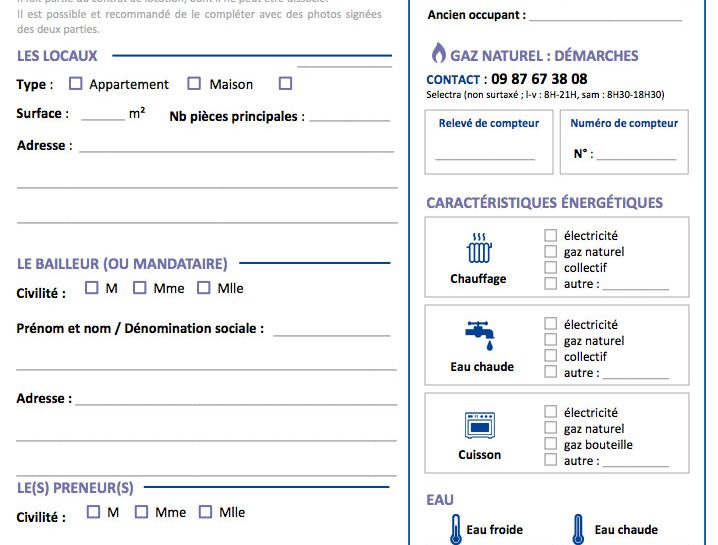Select Mme civility under Le Bailleur
The width and height of the screenshot is (718, 545).
141,288
